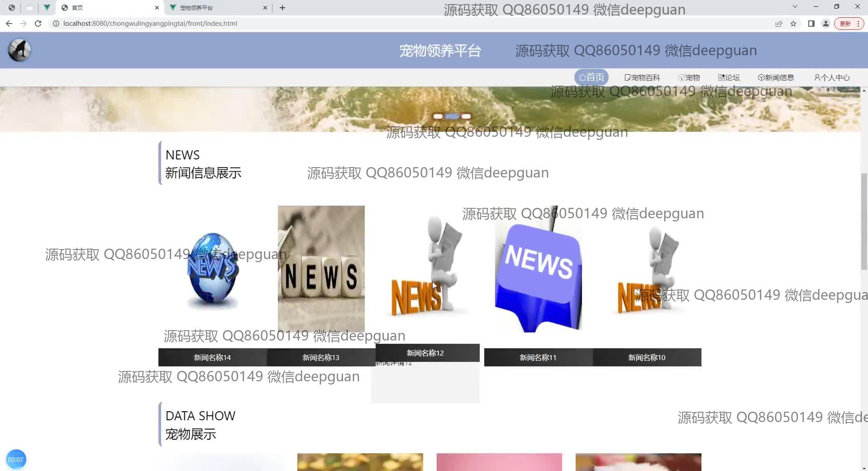The image size is (868, 471).
Task: Click the page vertical scrollbar thumb
Action: pyautogui.click(x=863, y=222)
